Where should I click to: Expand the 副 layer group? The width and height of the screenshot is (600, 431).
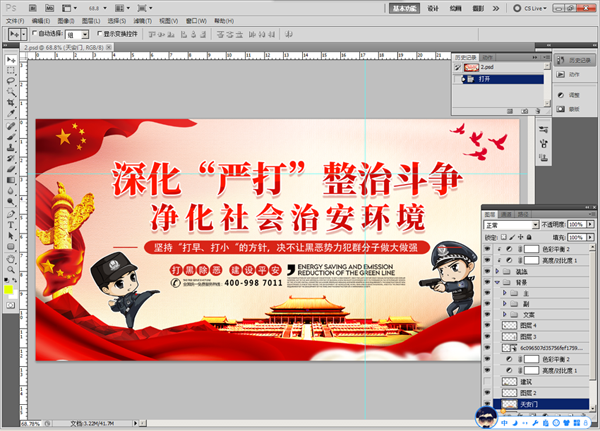coord(504,304)
